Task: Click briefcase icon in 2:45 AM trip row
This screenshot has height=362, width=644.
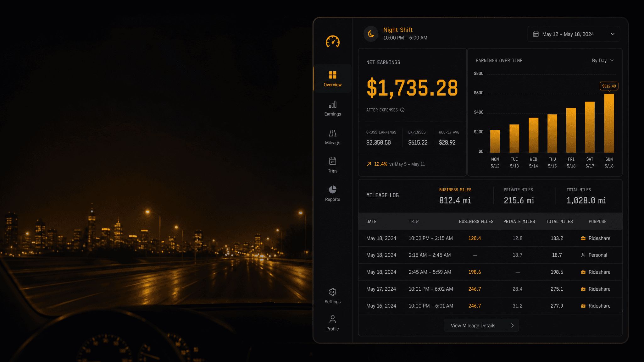Action: pyautogui.click(x=583, y=272)
